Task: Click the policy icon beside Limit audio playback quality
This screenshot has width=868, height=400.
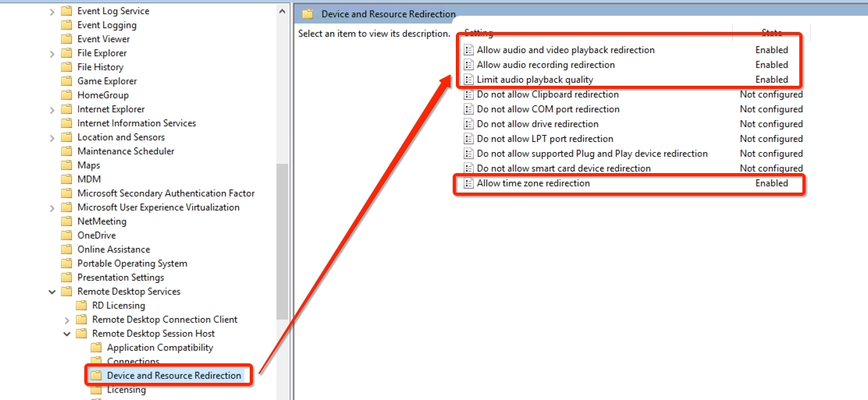Action: pos(468,80)
